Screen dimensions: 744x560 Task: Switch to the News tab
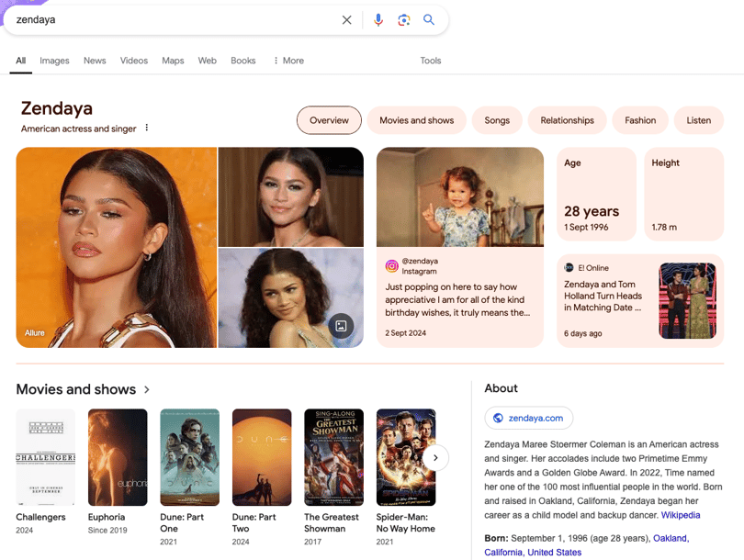click(x=95, y=61)
